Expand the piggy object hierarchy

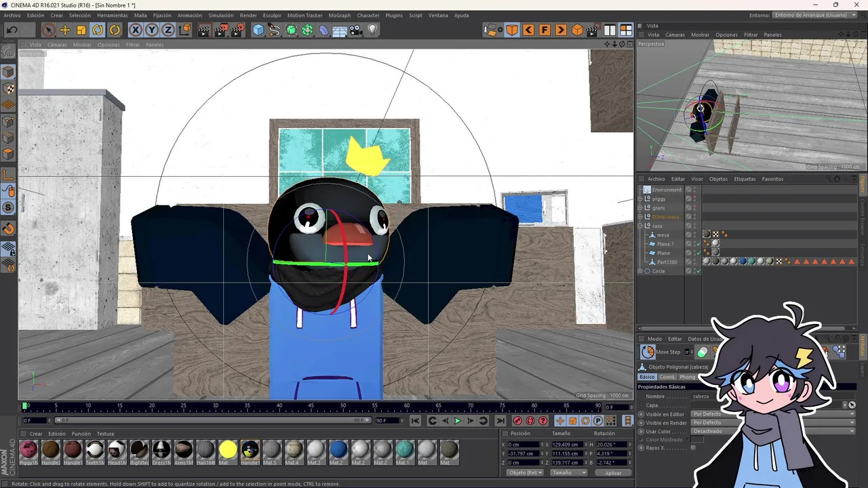[x=640, y=199]
